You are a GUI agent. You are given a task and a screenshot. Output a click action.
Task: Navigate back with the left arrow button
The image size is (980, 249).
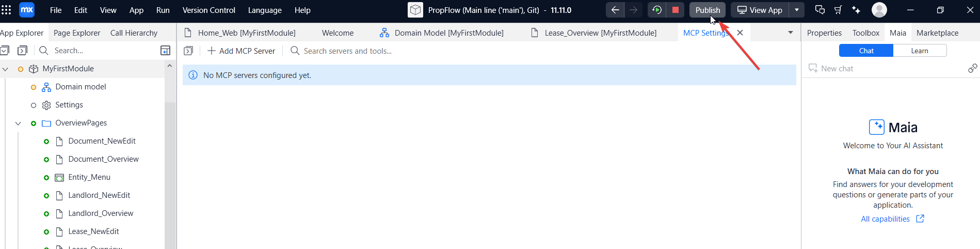tap(615, 10)
